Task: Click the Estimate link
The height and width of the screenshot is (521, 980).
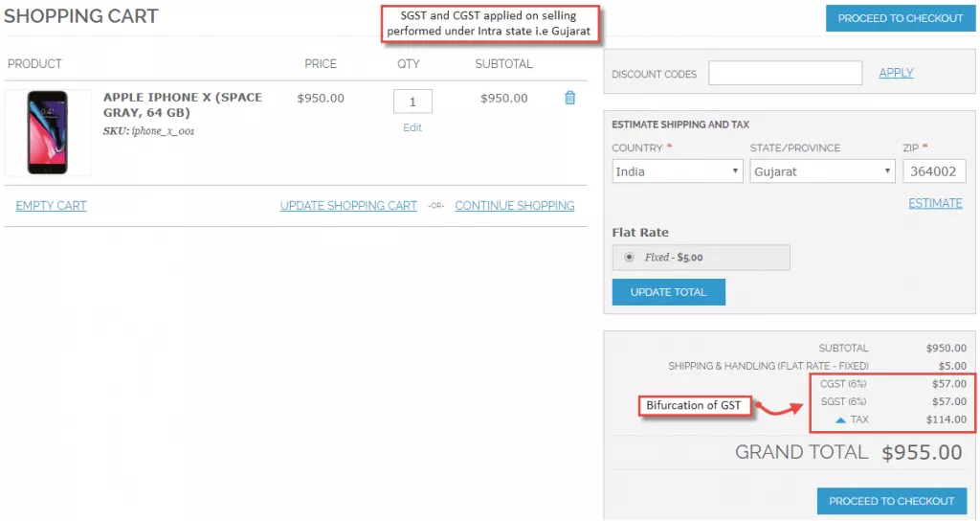Action: point(935,203)
